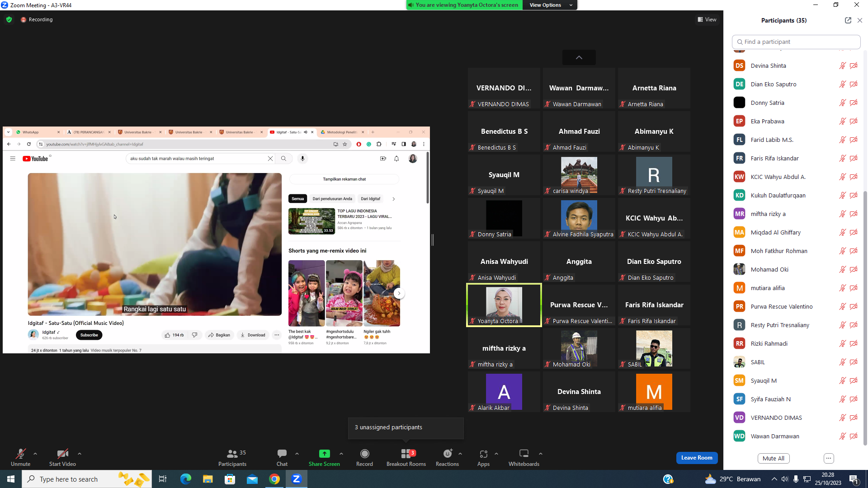This screenshot has height=488, width=868.
Task: Bookmark the page with star icon
Action: 345,144
